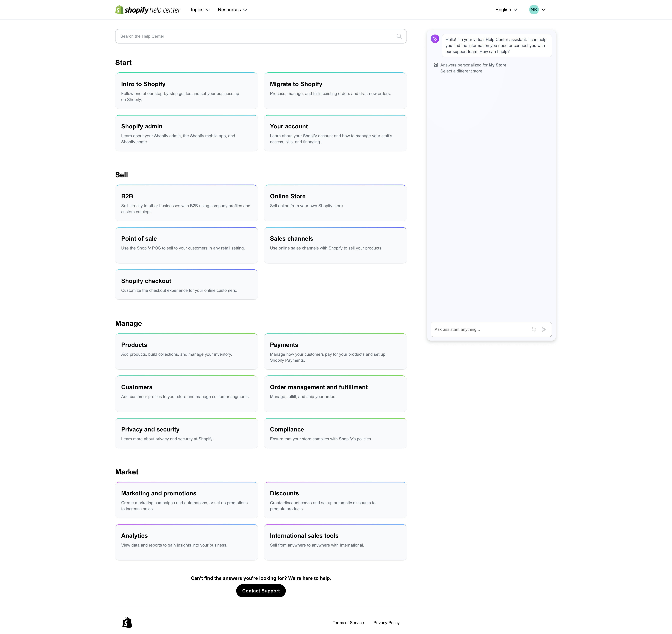
Task: Open Marketing and promotions card
Action: click(x=187, y=500)
